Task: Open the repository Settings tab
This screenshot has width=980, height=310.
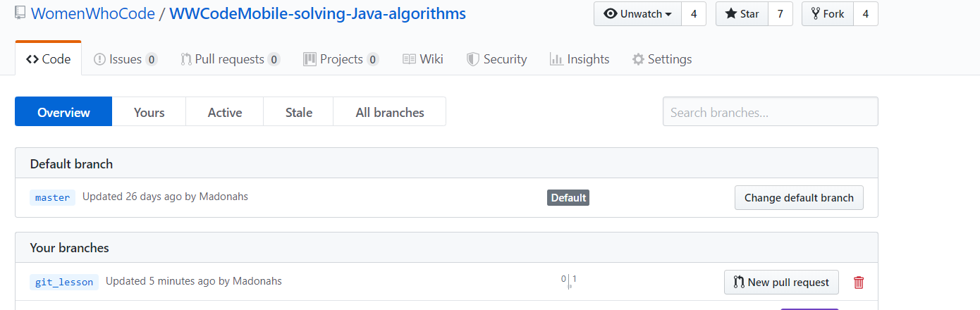Action: (662, 59)
